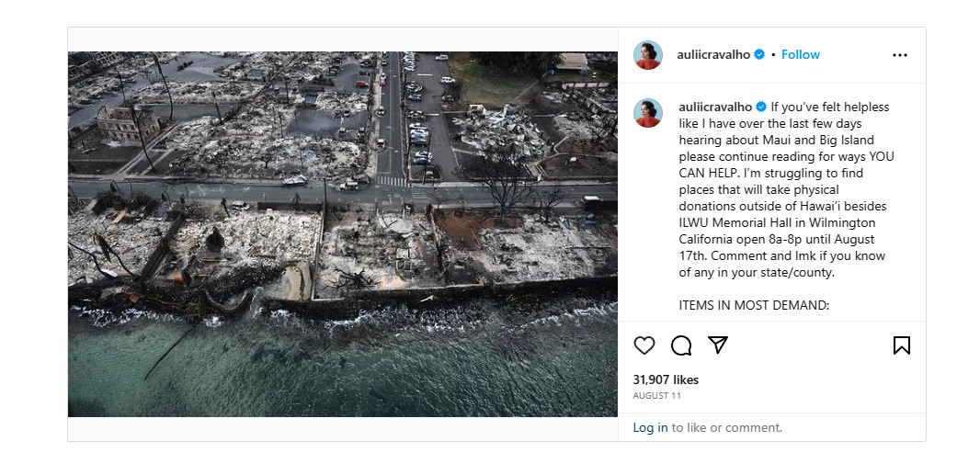Click the ocean water area of the photo
The height and width of the screenshot is (464, 980).
tap(343, 368)
